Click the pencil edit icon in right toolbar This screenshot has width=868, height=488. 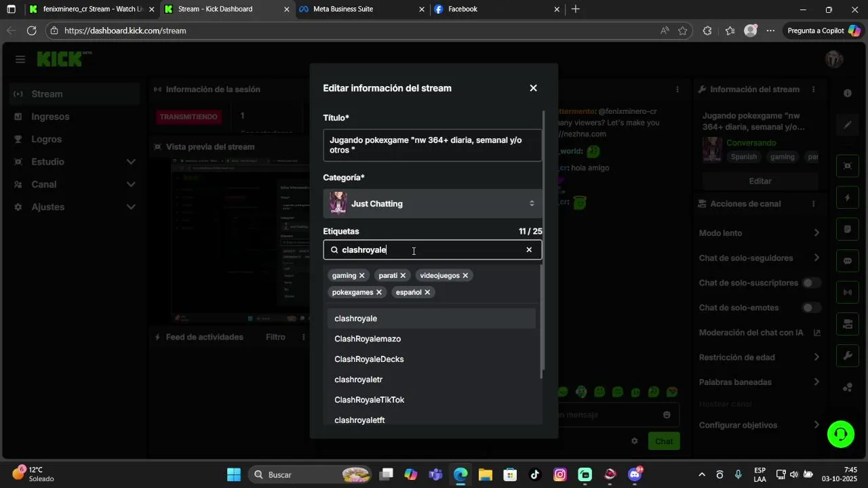coord(848,125)
